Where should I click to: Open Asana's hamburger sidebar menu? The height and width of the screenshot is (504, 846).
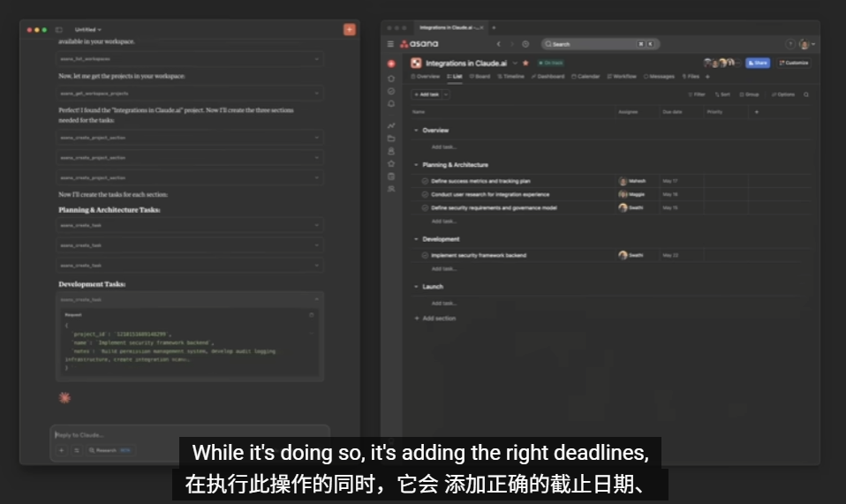tap(390, 44)
